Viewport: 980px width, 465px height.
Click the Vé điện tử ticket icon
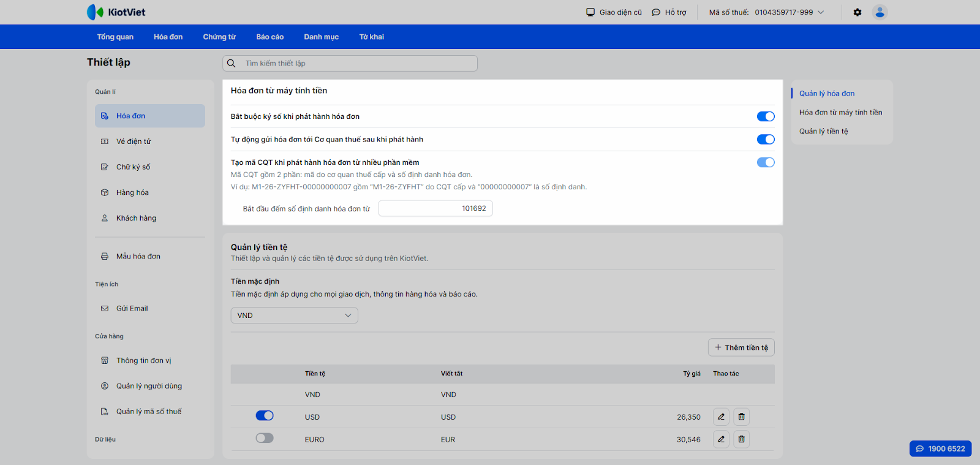click(105, 142)
